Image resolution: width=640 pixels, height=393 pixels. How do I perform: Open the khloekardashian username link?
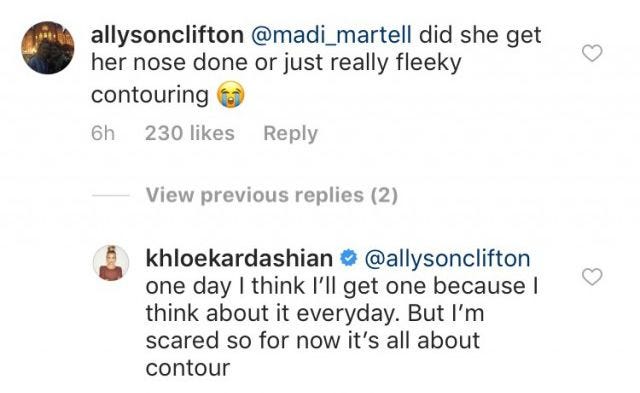(x=239, y=259)
